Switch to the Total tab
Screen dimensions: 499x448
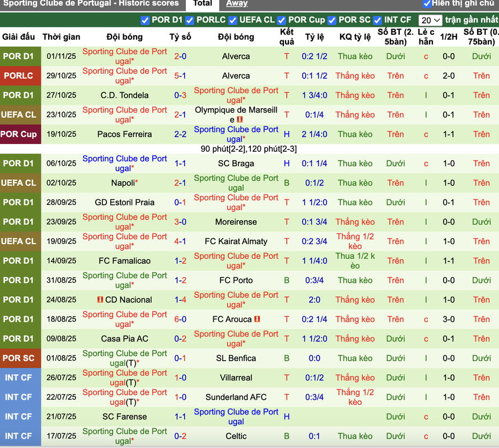202,3
